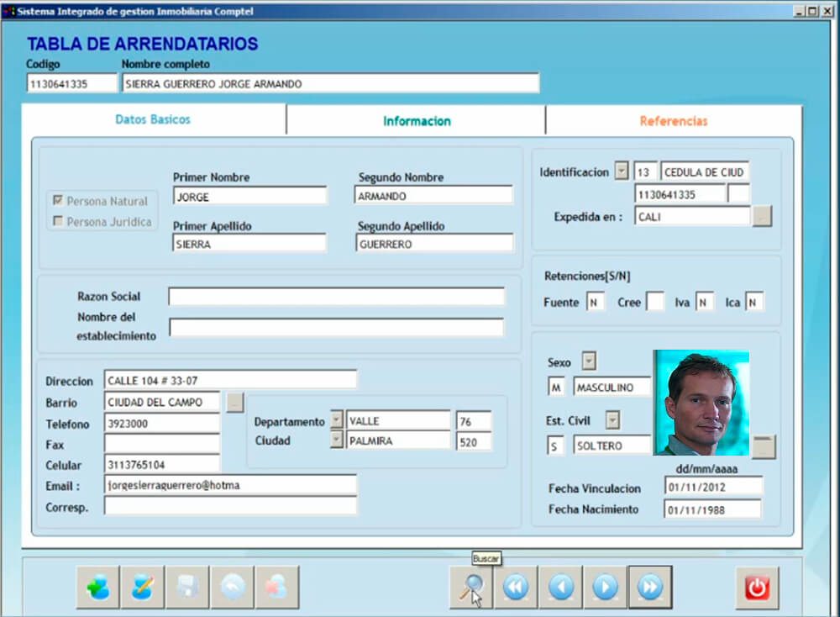
Task: Go to the next record
Action: (x=605, y=587)
